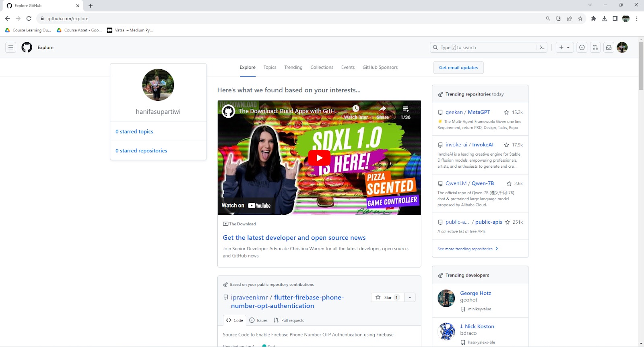Star the geekan/MetaGPT repository
This screenshot has width=644, height=347.
tap(506, 112)
